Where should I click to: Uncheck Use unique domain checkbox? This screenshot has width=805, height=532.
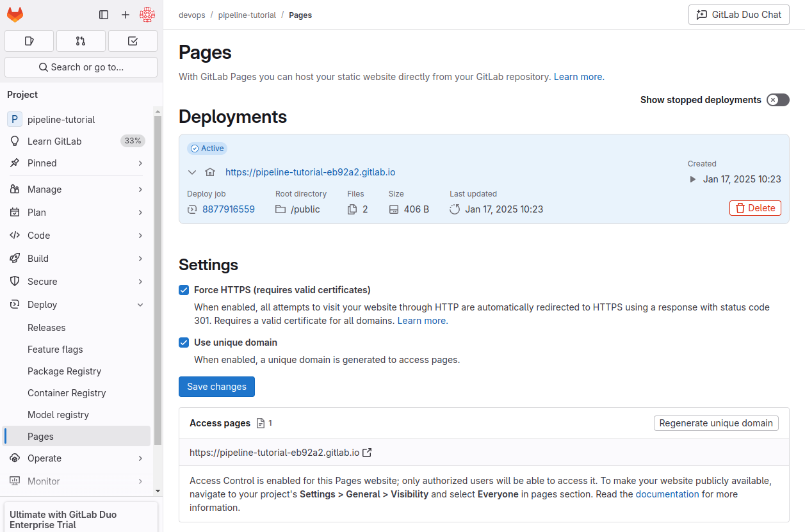184,343
